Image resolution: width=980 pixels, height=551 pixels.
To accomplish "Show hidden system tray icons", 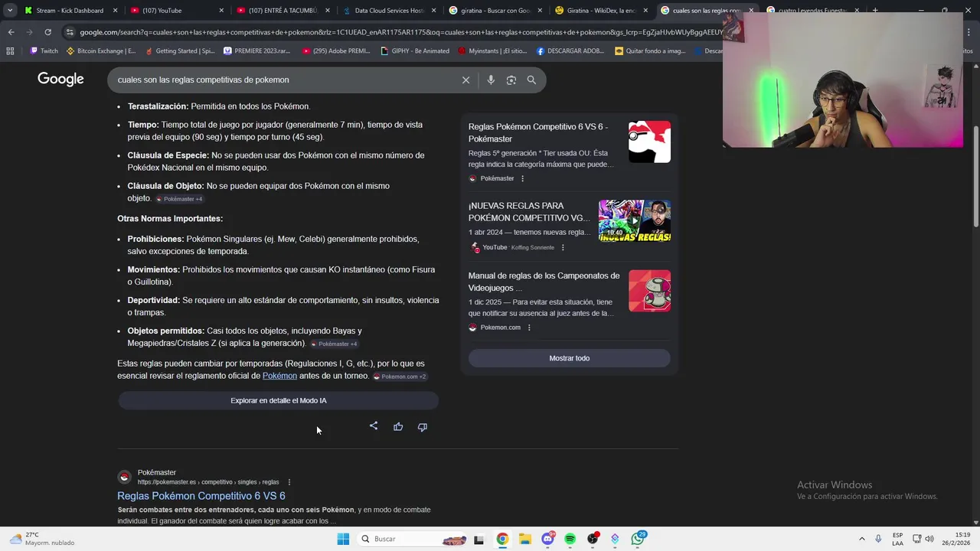I will [x=861, y=539].
